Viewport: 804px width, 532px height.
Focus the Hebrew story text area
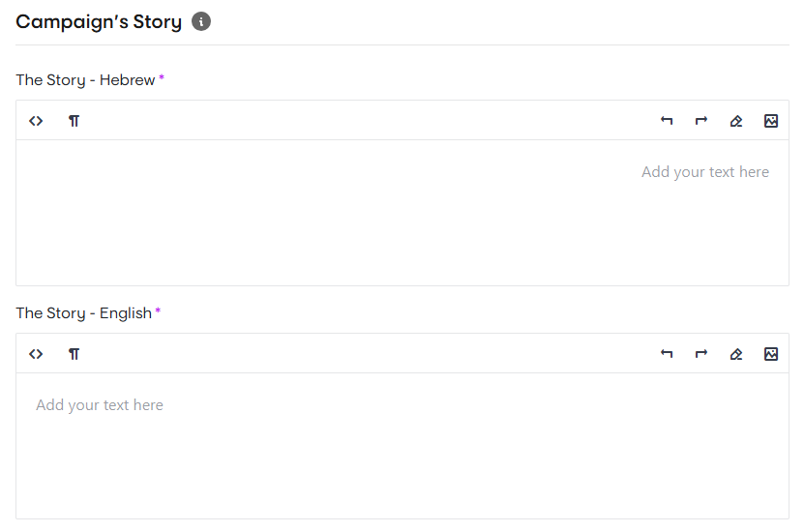(x=402, y=213)
